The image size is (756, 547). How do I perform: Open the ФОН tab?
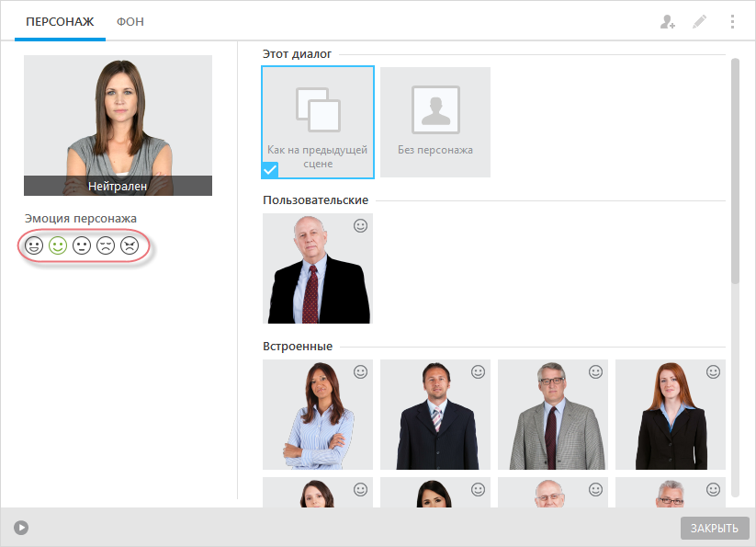(x=130, y=22)
